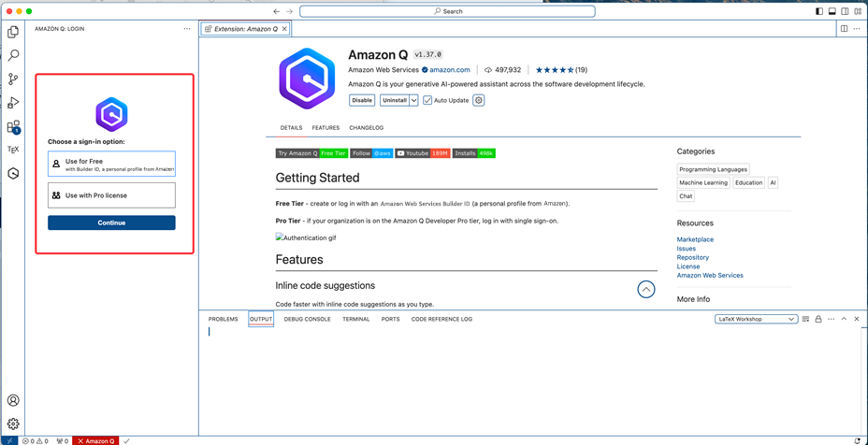Viewport: 868px width, 445px height.
Task: Switch to the CHANGELOG tab
Action: pyautogui.click(x=366, y=128)
